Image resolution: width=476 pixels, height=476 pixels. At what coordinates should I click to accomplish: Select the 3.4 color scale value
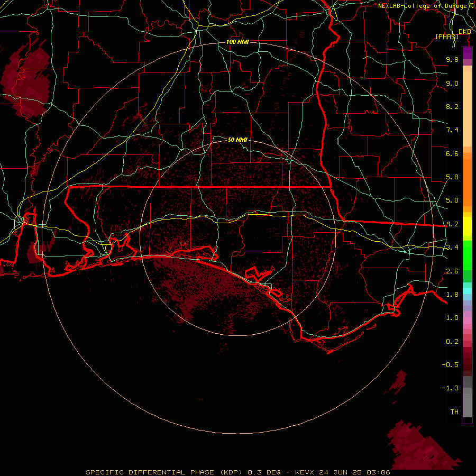pos(452,248)
